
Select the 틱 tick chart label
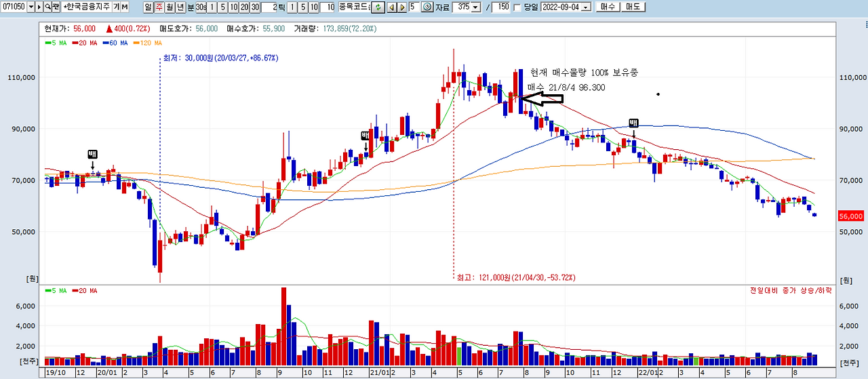coord(282,7)
